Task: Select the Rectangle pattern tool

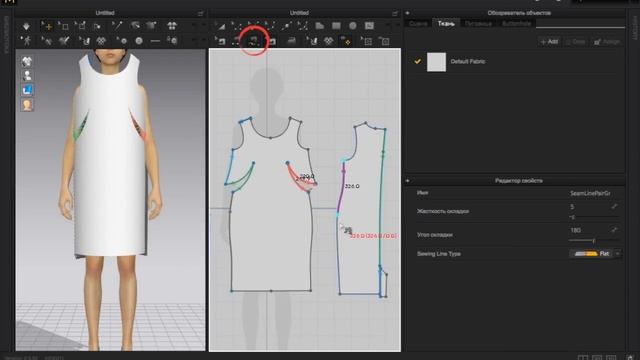Action: 336,26
